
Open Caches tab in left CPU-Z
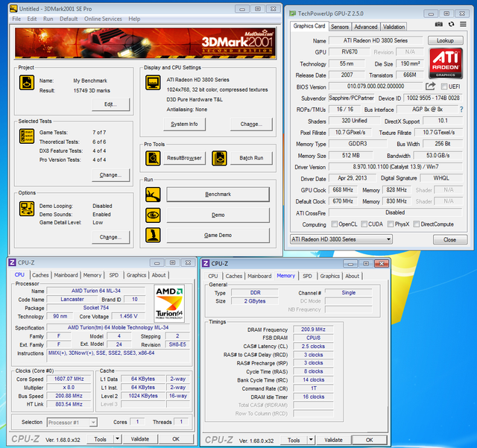[40, 275]
